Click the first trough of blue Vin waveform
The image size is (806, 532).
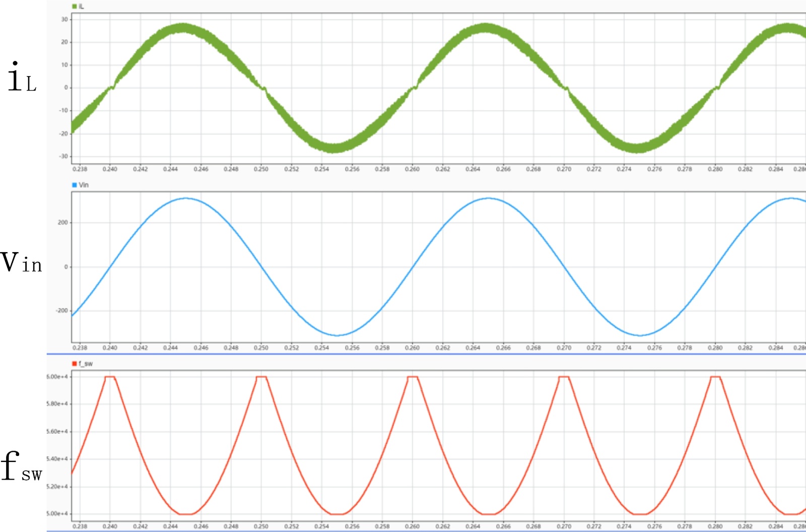pos(337,335)
